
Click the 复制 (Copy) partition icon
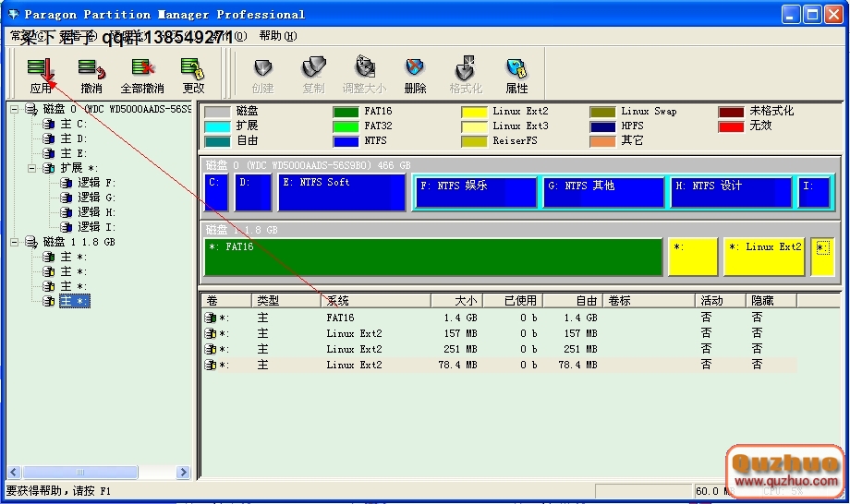pyautogui.click(x=313, y=74)
